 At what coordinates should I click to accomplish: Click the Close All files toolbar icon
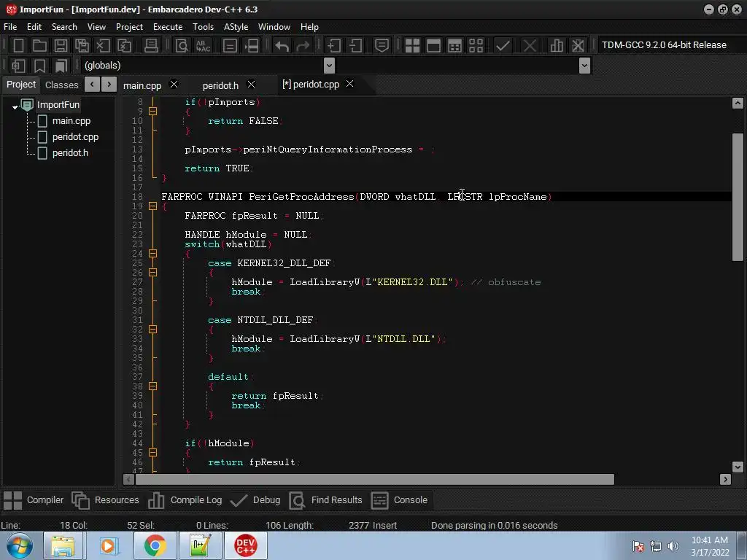click(124, 46)
